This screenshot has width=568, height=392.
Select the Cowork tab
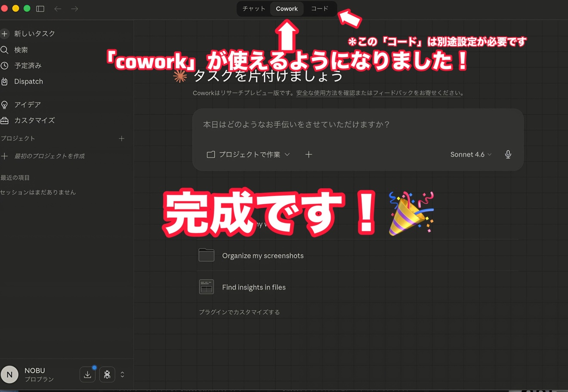point(287,9)
